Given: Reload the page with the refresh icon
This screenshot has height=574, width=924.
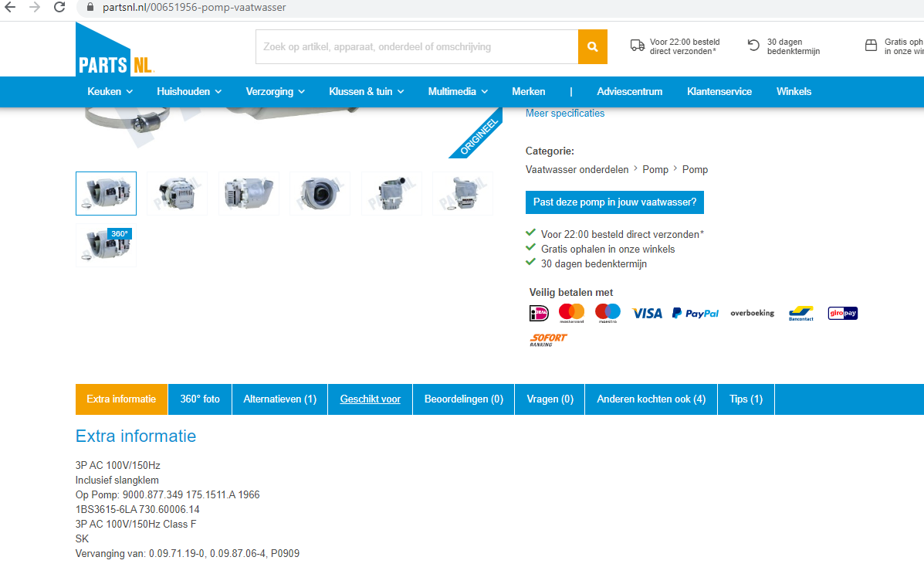Looking at the screenshot, I should pyautogui.click(x=59, y=8).
